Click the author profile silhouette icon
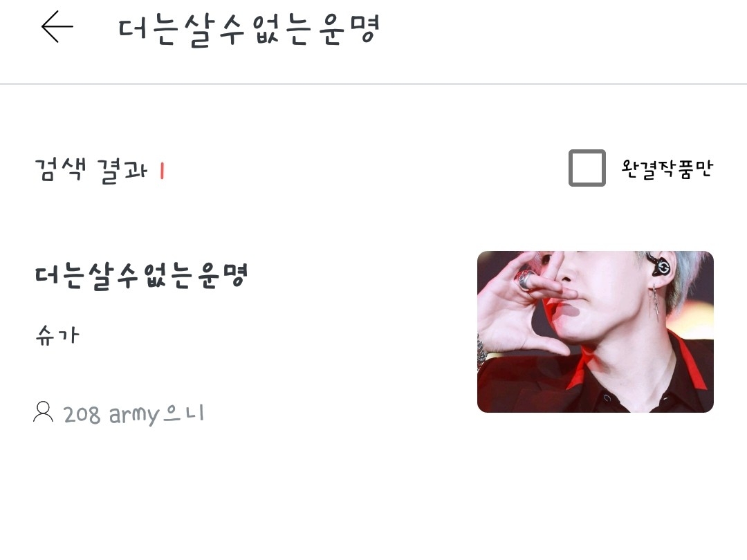This screenshot has width=747, height=560. click(43, 412)
